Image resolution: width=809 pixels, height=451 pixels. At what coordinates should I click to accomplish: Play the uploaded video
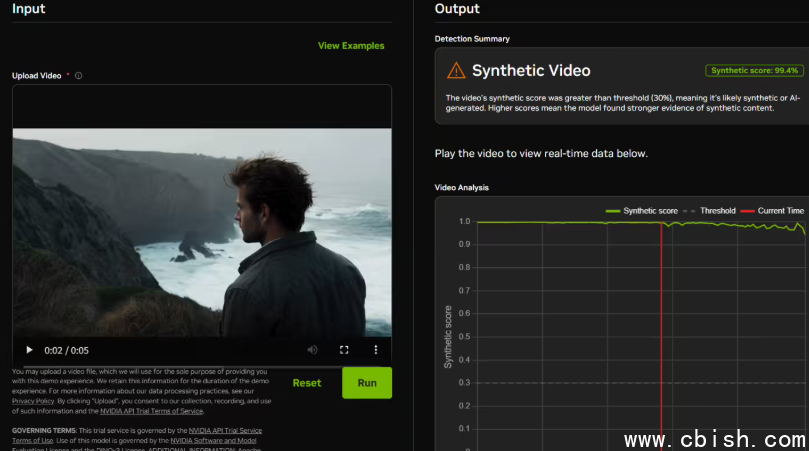[x=29, y=350]
